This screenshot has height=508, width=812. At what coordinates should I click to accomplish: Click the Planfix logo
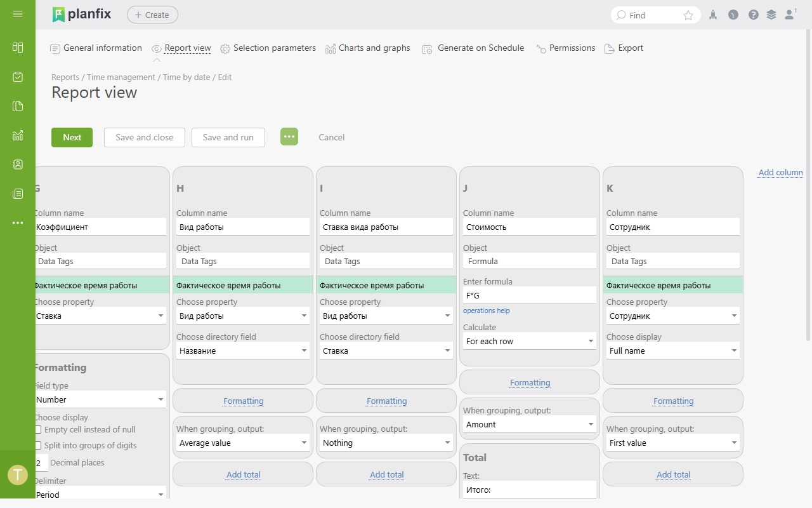pyautogui.click(x=82, y=15)
